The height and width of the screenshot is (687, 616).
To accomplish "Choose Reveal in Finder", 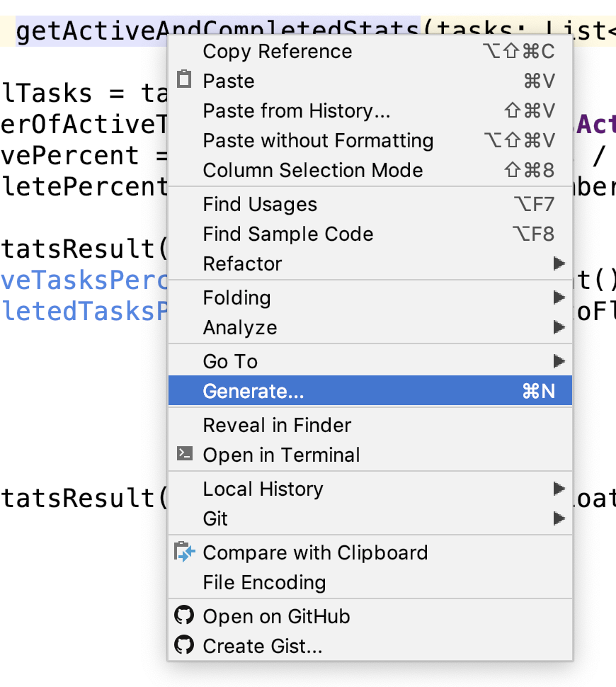I will pos(277,425).
